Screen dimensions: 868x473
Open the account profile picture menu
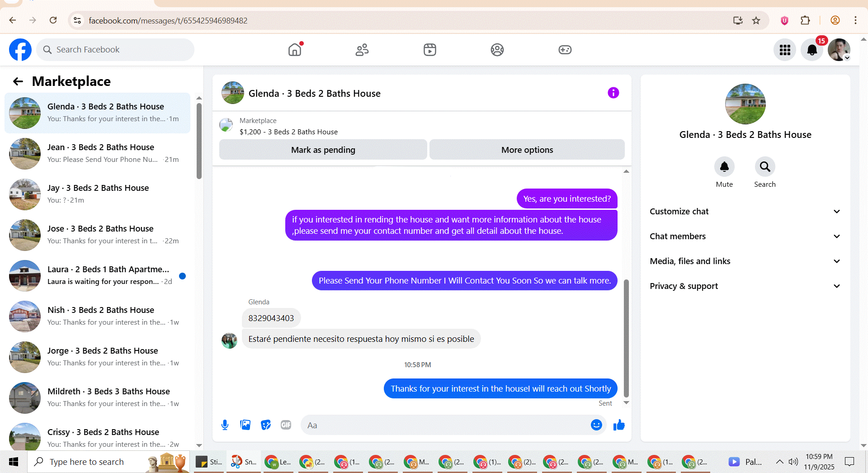[x=839, y=50]
